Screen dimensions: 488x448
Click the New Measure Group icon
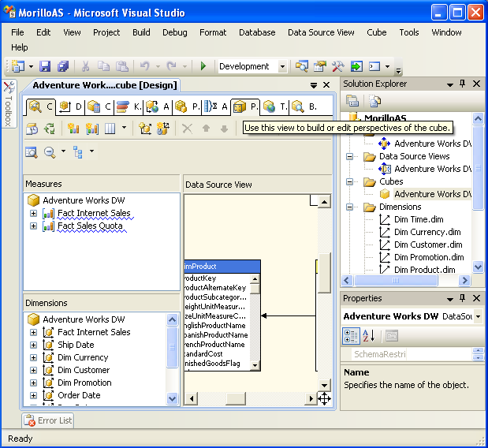click(92, 129)
